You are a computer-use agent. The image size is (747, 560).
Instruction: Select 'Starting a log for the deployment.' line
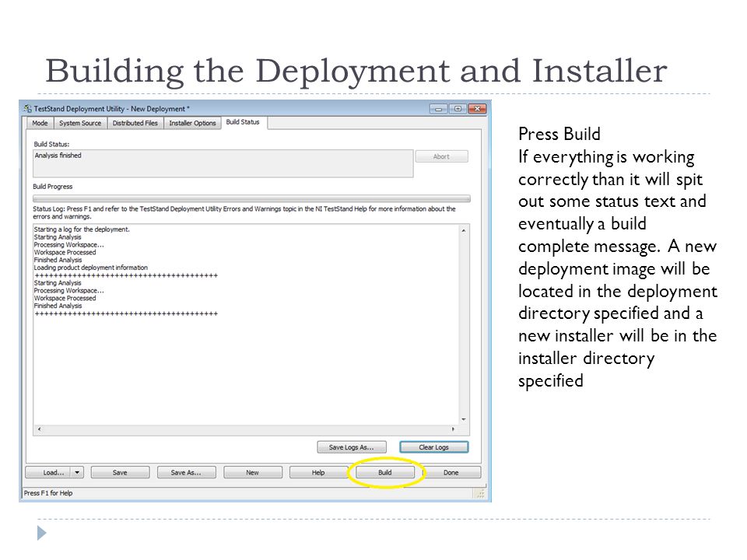[82, 229]
